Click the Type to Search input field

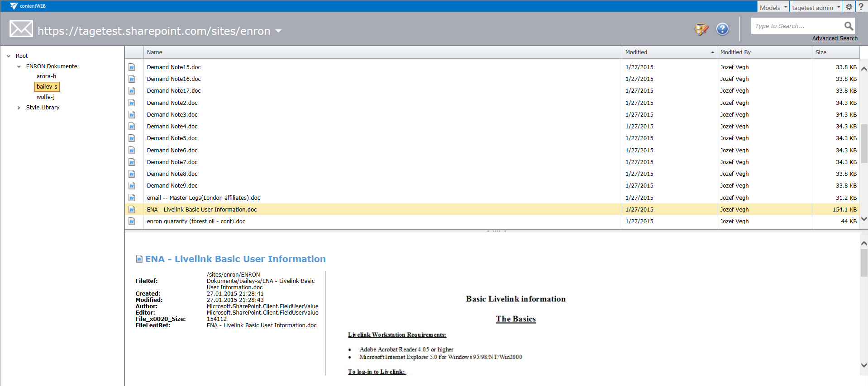coord(797,26)
